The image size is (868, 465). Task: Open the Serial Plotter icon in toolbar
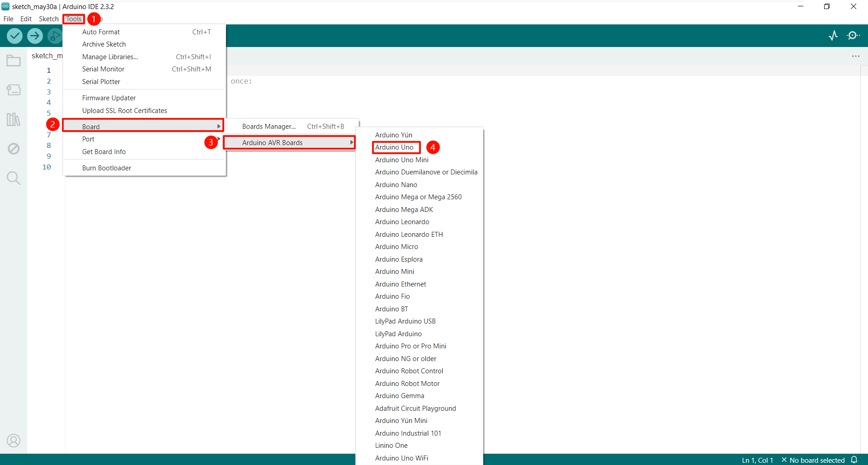(x=833, y=35)
